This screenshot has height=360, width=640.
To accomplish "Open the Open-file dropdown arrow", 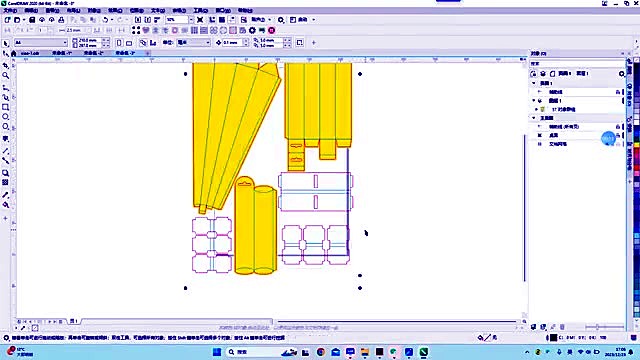I will [x=23, y=20].
